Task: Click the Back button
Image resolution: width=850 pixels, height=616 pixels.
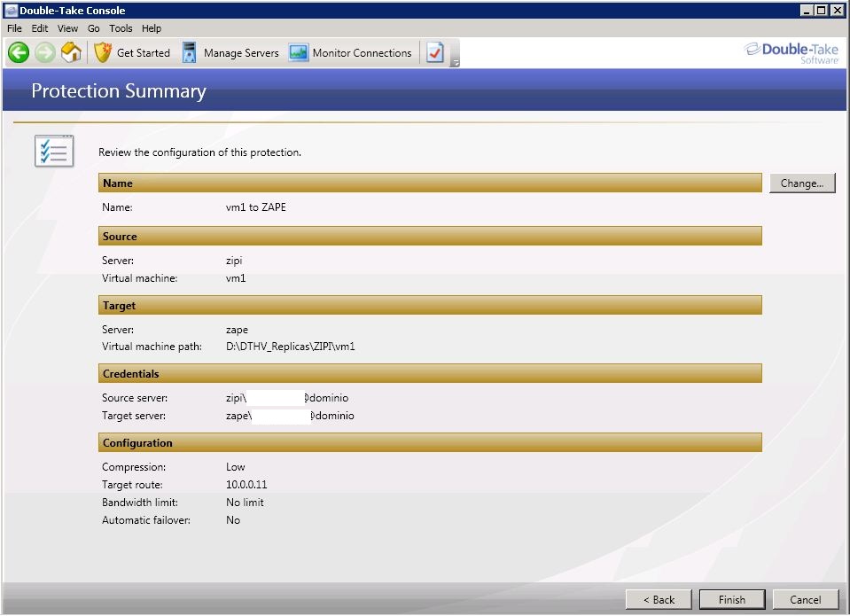Action: 659,600
